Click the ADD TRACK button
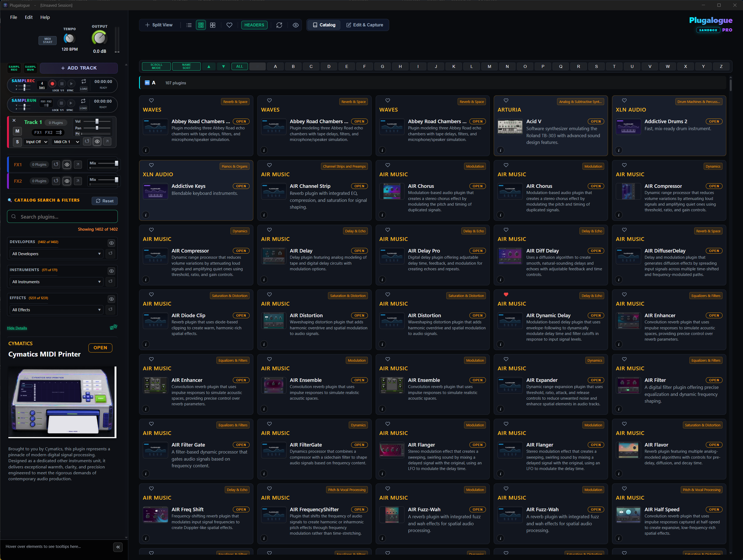 tap(79, 68)
